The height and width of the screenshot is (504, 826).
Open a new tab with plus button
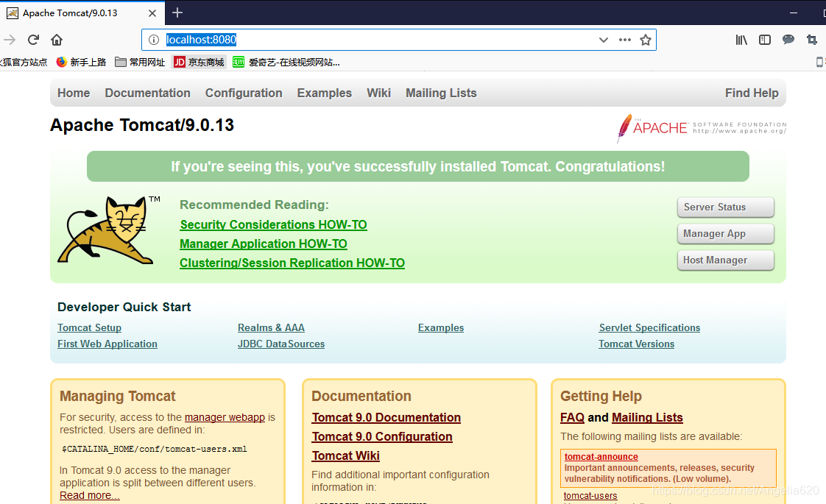177,13
